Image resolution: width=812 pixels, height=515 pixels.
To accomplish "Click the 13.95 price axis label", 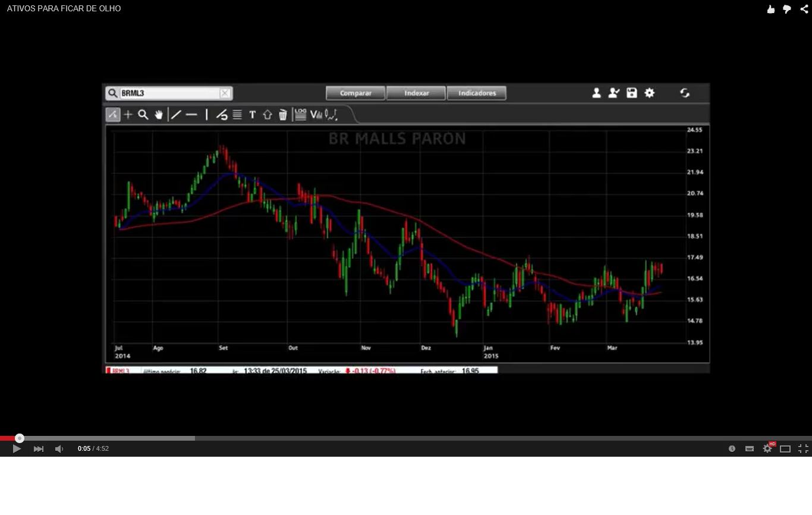I will point(694,343).
